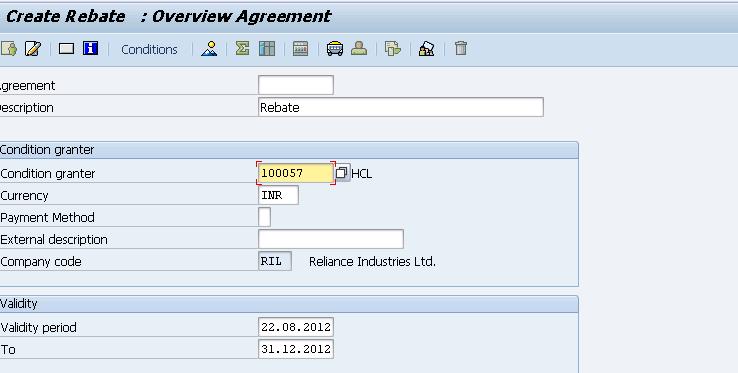738x373 pixels.
Task: Click the External description input field
Action: tap(330, 239)
